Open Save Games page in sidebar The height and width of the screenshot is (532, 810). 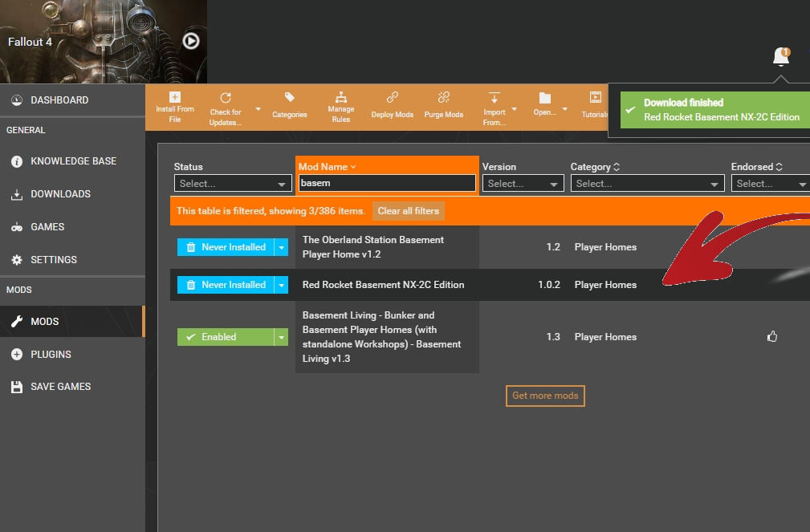[72, 387]
